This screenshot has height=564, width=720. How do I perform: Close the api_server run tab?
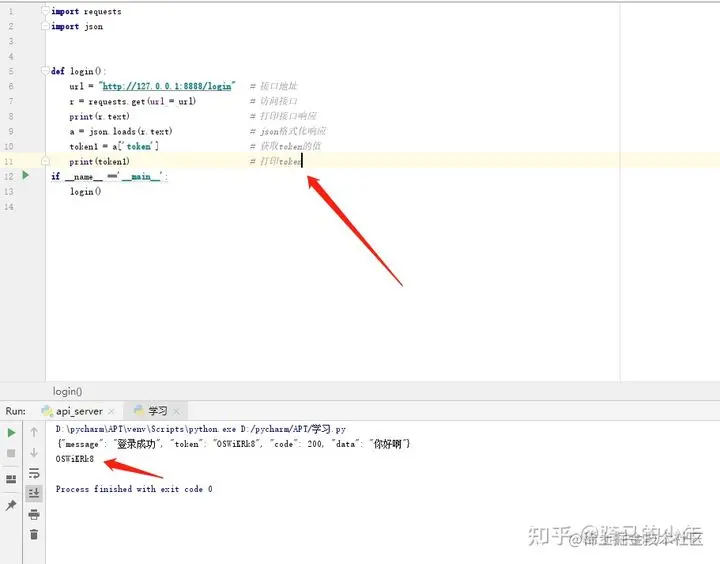[112, 411]
